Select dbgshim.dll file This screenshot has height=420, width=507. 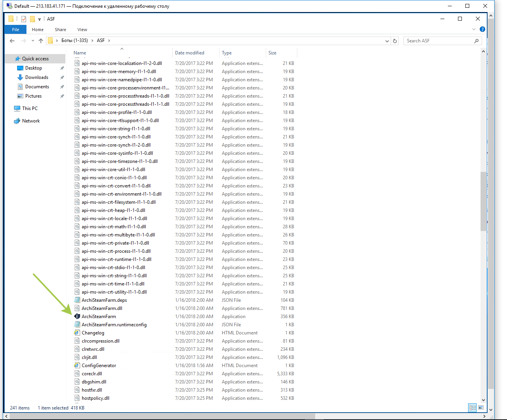click(94, 382)
